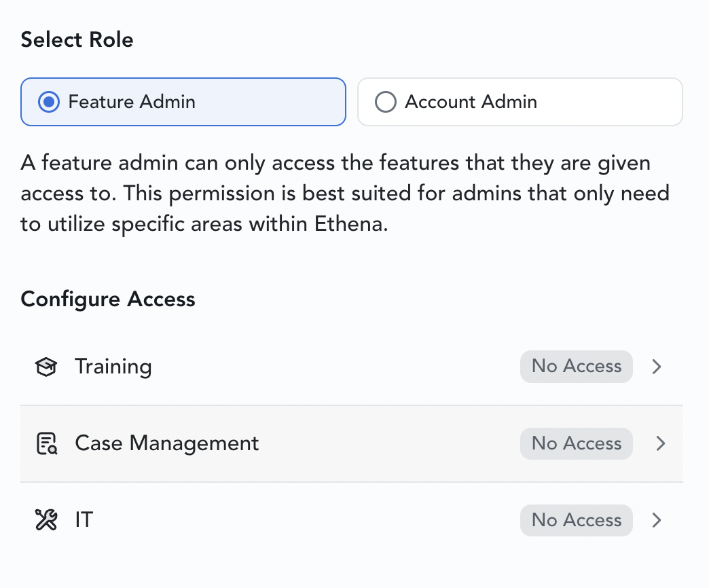Open the IT access settings chevron
The image size is (709, 588).
tap(656, 520)
